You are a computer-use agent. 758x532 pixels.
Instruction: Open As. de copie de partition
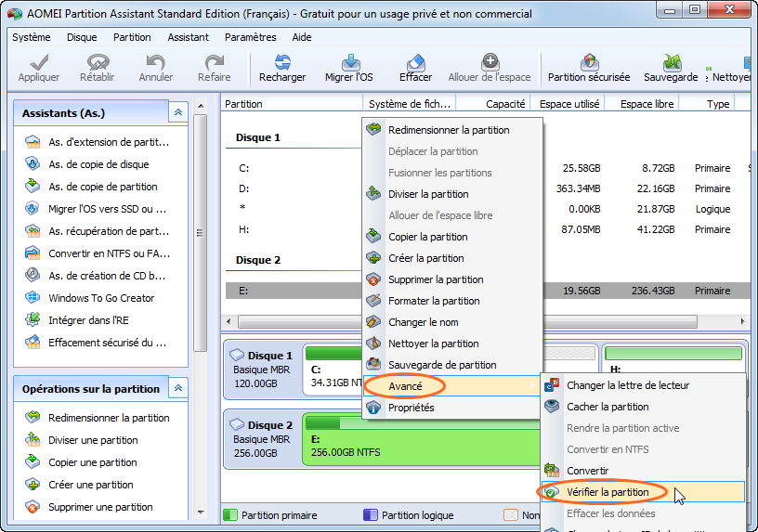pyautogui.click(x=92, y=187)
